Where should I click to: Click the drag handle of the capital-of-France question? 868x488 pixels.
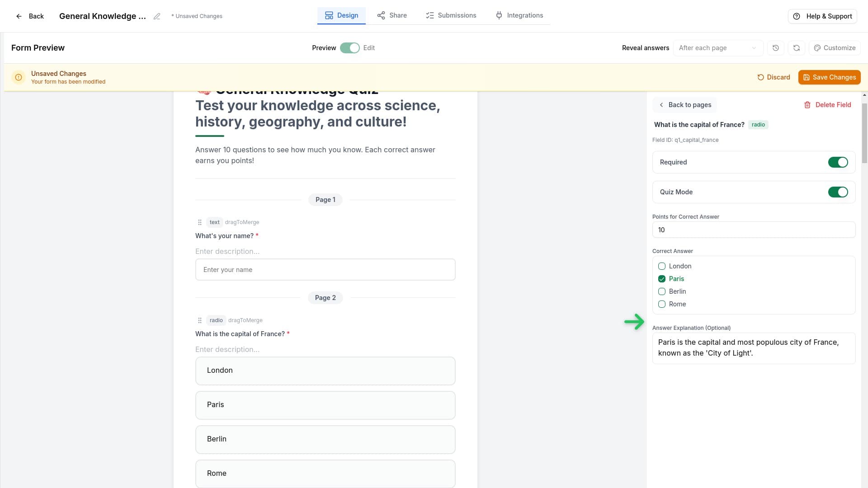(x=199, y=320)
